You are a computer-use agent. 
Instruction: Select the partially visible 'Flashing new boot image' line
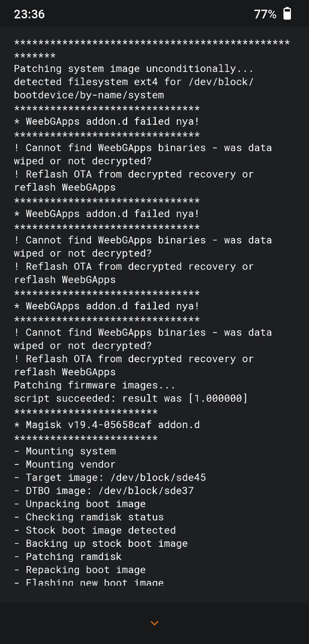[x=89, y=582]
